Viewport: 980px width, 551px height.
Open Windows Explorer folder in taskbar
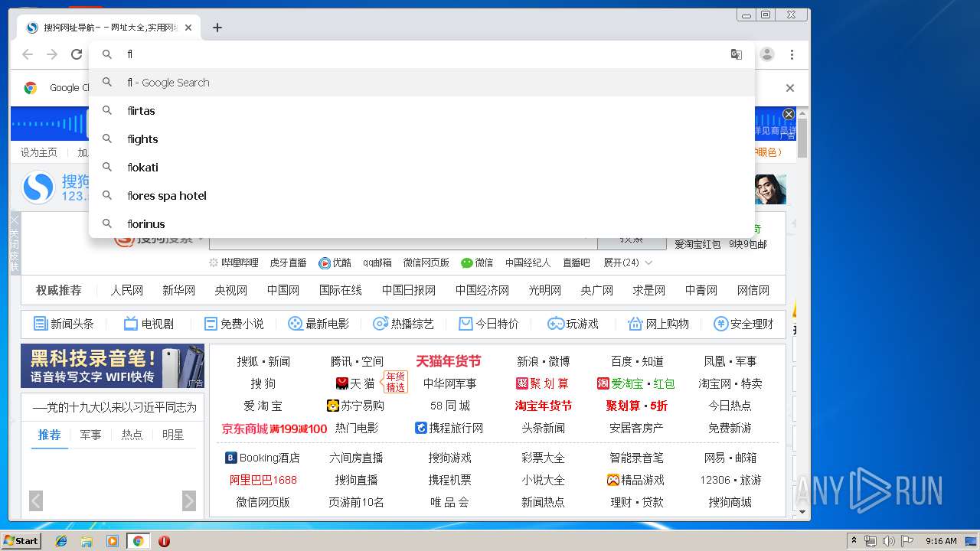pos(87,541)
